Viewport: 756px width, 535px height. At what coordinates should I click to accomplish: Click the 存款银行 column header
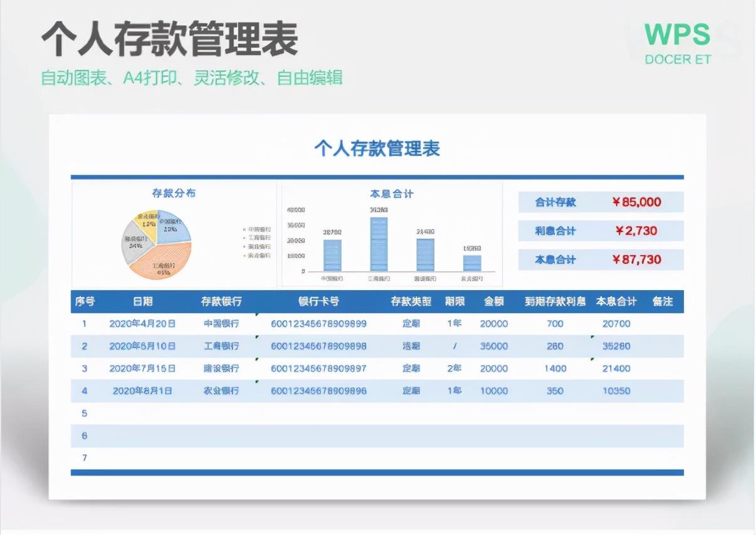coord(221,301)
